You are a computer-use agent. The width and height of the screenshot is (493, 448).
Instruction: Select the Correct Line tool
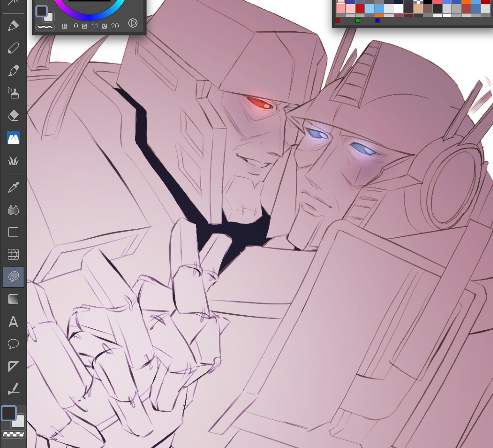point(13,389)
